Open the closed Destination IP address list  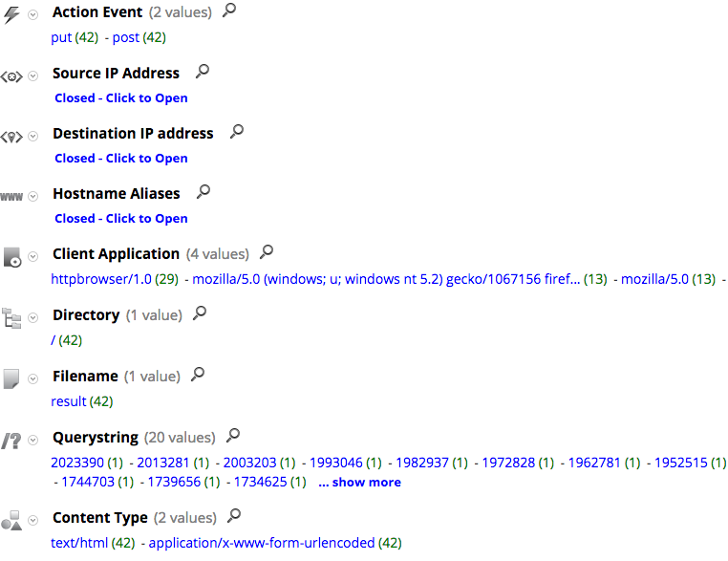click(x=121, y=159)
